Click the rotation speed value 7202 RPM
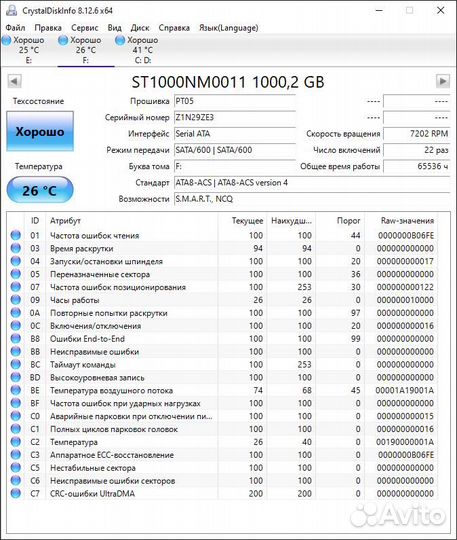Screen dimensions: 457x540 417,134
